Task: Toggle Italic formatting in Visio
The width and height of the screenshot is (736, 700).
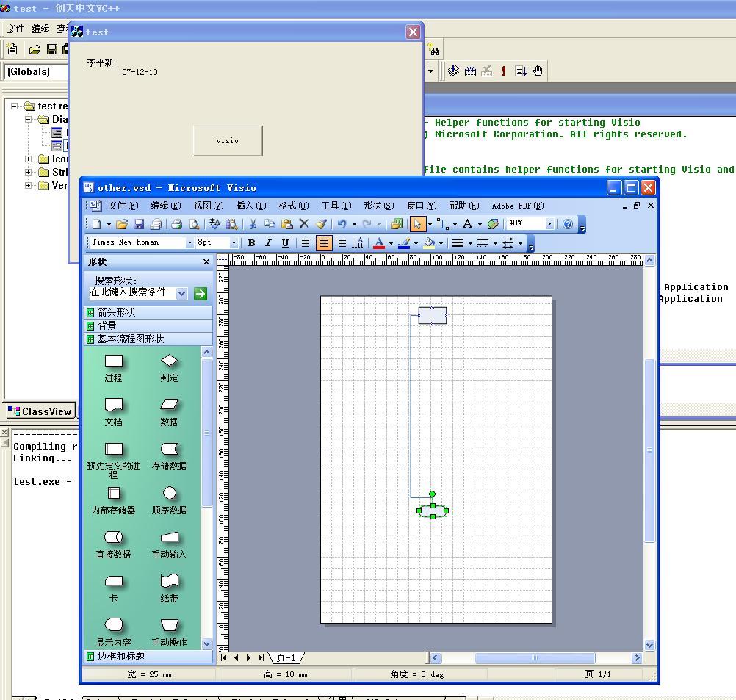Action: coord(268,243)
